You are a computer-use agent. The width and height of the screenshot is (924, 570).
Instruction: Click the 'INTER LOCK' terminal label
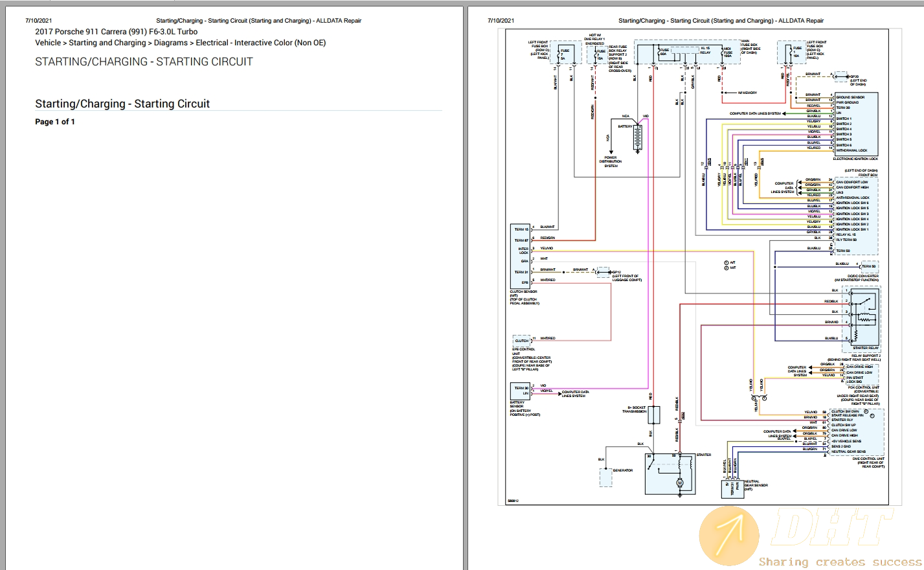(523, 251)
